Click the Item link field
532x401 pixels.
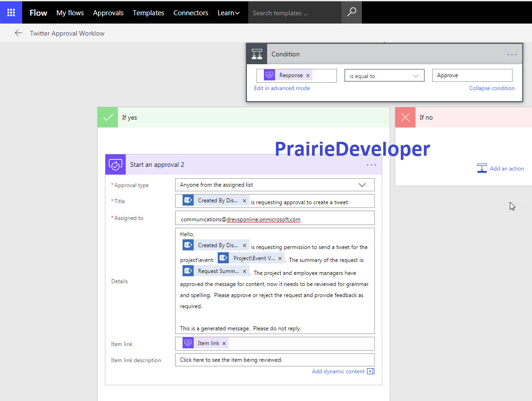click(275, 344)
